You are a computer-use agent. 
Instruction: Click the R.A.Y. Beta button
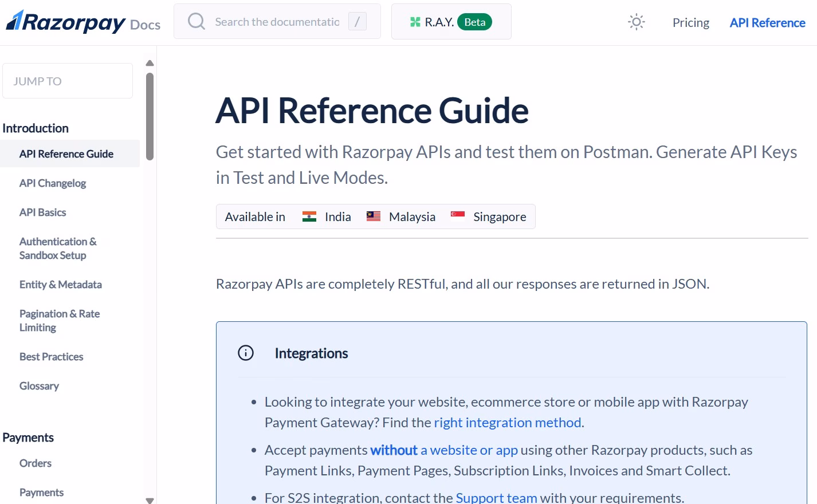click(451, 21)
